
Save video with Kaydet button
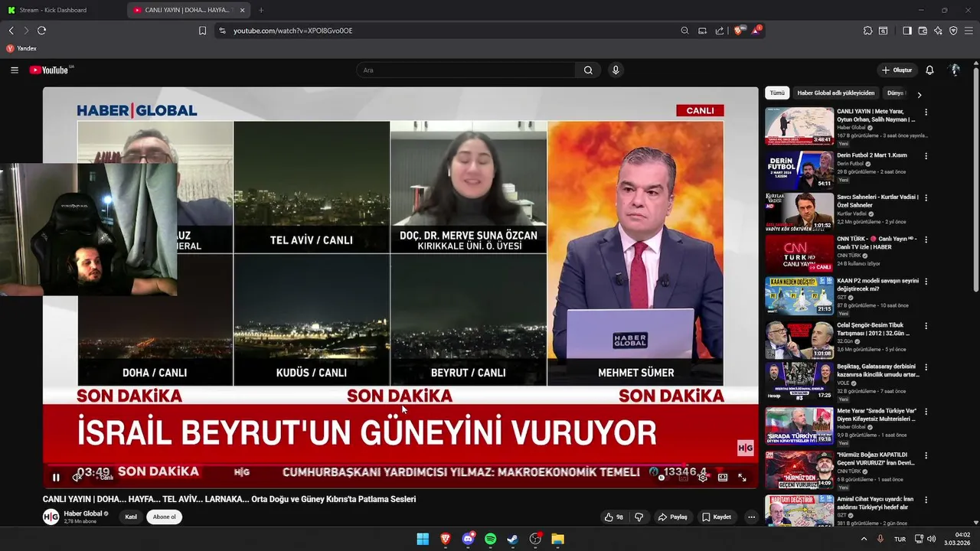(x=717, y=517)
